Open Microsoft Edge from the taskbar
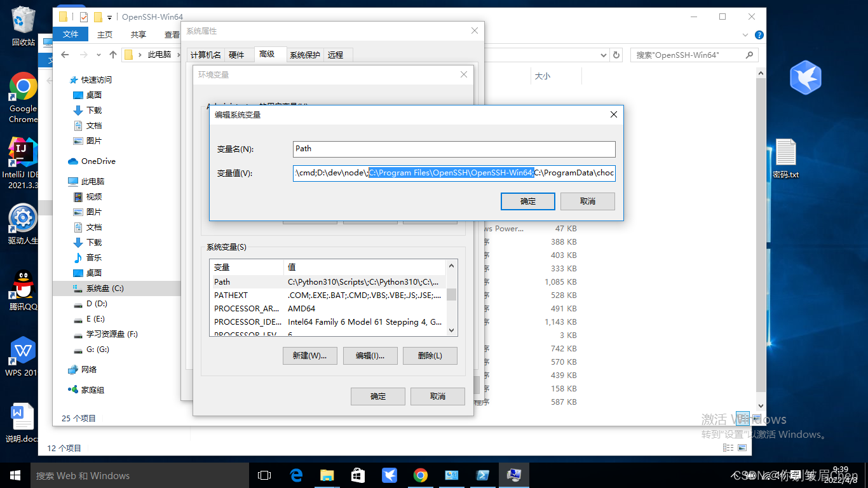The width and height of the screenshot is (868, 488). (x=296, y=475)
